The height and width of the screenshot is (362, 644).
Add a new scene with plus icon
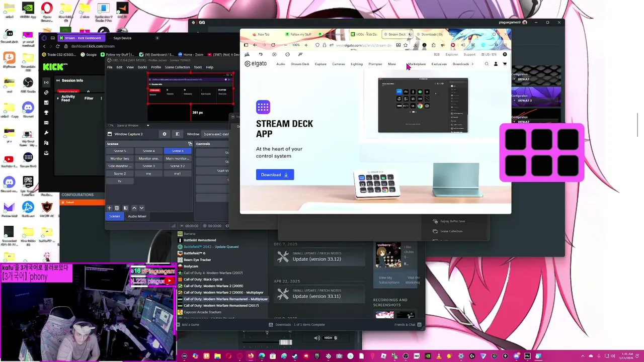(109, 208)
